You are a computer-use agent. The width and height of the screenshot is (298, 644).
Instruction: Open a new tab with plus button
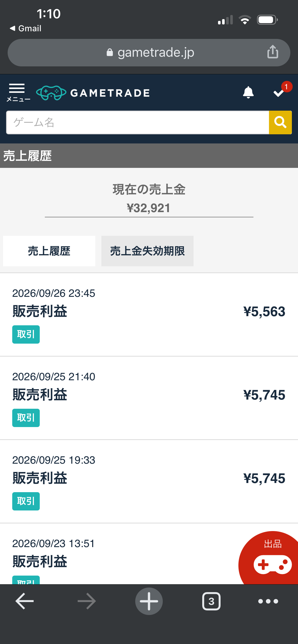[149, 601]
